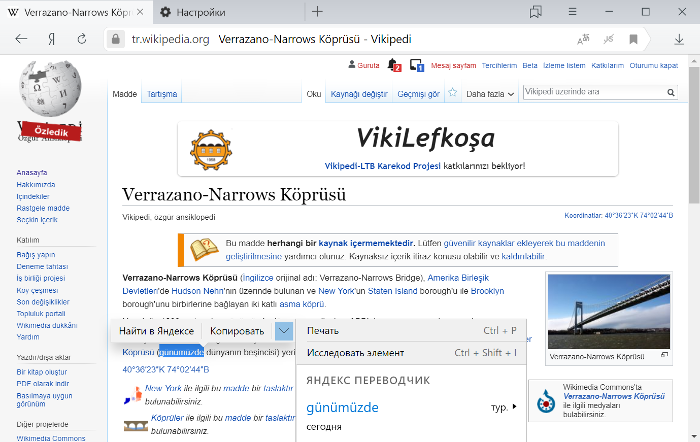Open translation language options тур.

tap(504, 407)
